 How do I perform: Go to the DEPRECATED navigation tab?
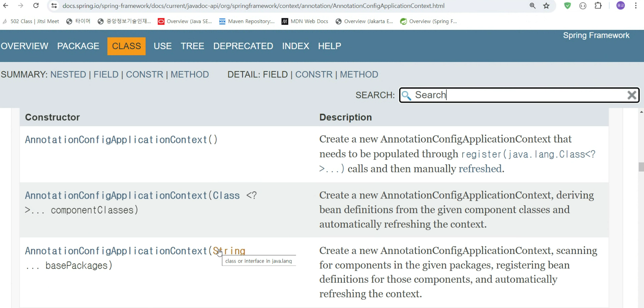(243, 46)
